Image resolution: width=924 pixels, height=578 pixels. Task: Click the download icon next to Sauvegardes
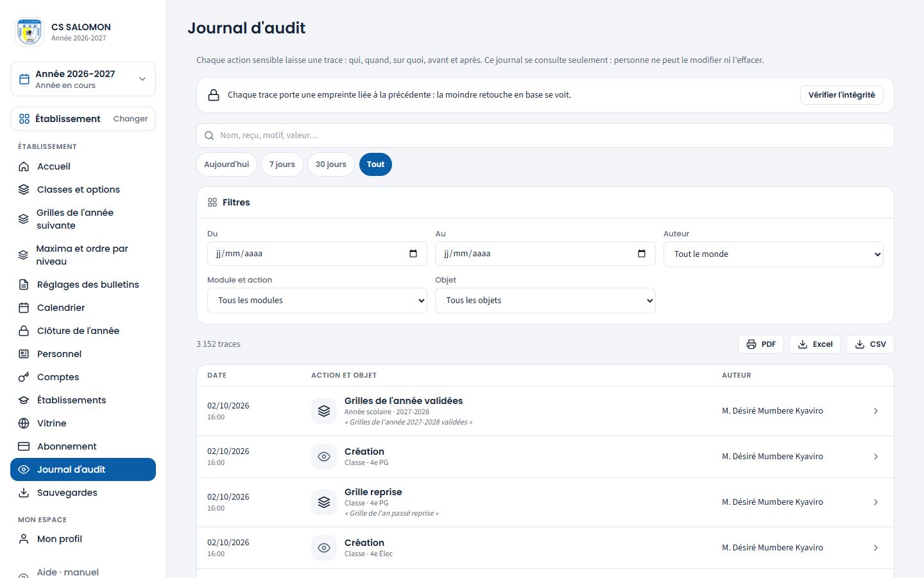[24, 493]
